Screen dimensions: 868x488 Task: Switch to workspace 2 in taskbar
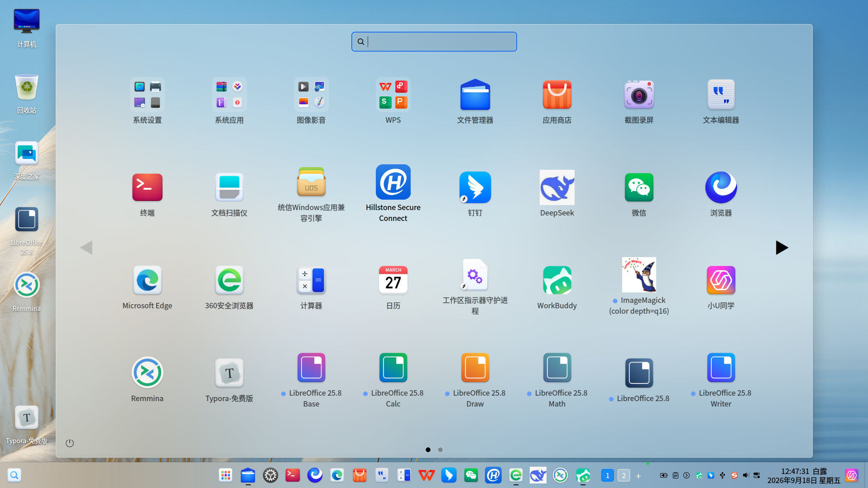[623, 475]
